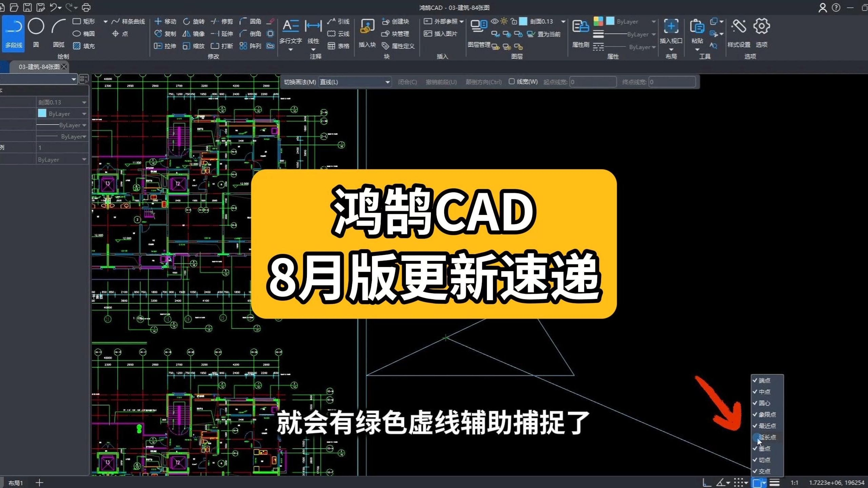The image size is (868, 488).
Task: Click the 起点线宽 input field
Action: pos(593,82)
